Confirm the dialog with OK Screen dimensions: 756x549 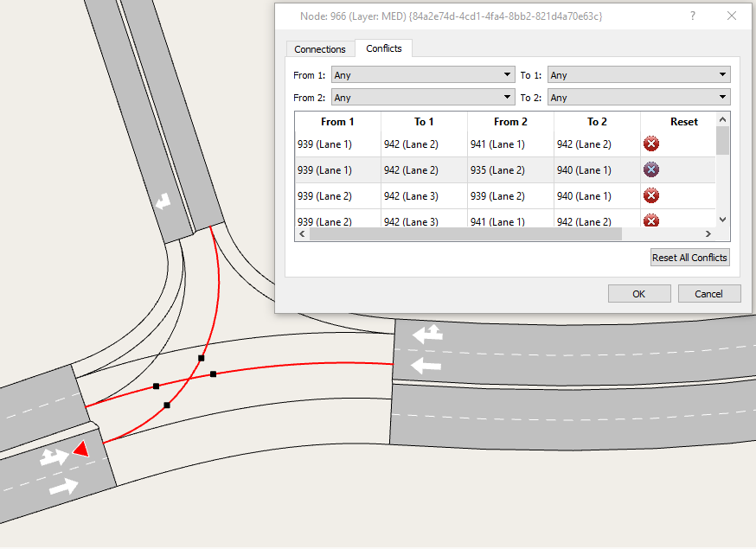point(639,294)
